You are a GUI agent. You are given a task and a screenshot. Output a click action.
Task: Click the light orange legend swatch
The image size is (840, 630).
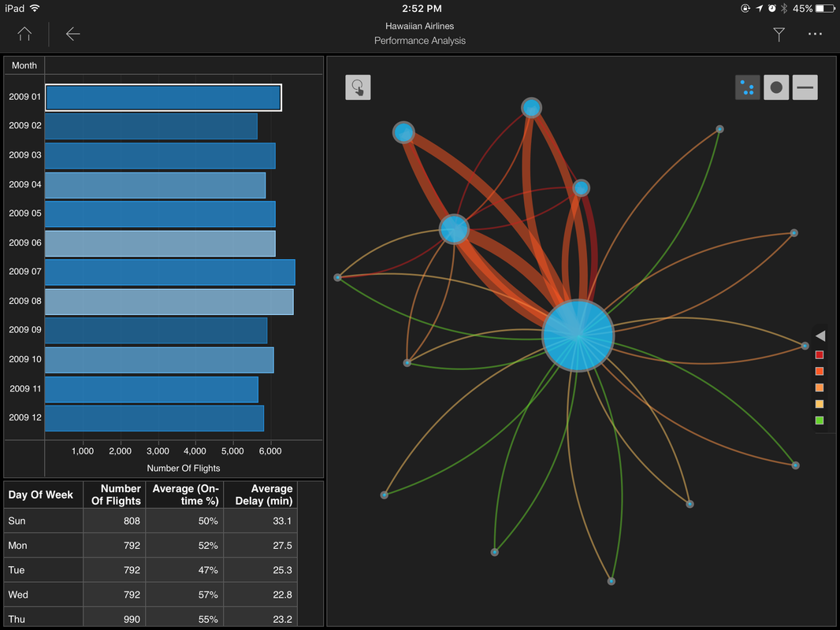point(819,387)
